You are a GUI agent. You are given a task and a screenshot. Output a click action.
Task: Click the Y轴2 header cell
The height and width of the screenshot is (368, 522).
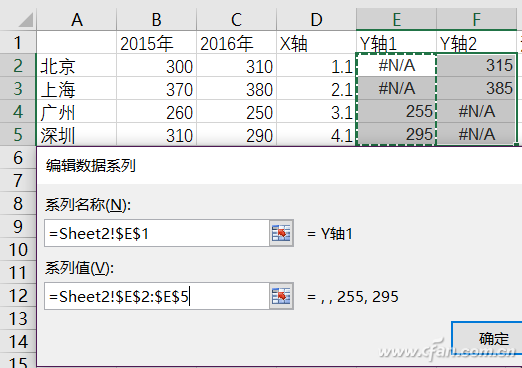coord(476,42)
